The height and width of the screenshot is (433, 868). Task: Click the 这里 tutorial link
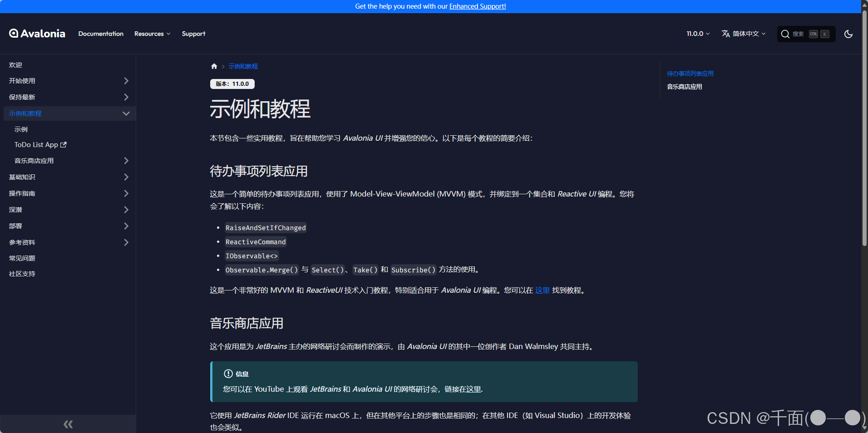[542, 290]
